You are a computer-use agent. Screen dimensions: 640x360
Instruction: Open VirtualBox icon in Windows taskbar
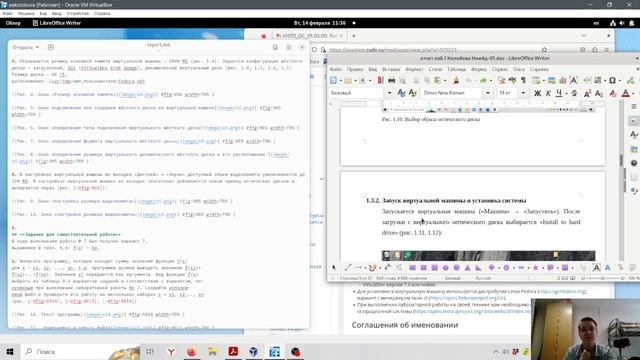[x=253, y=351]
